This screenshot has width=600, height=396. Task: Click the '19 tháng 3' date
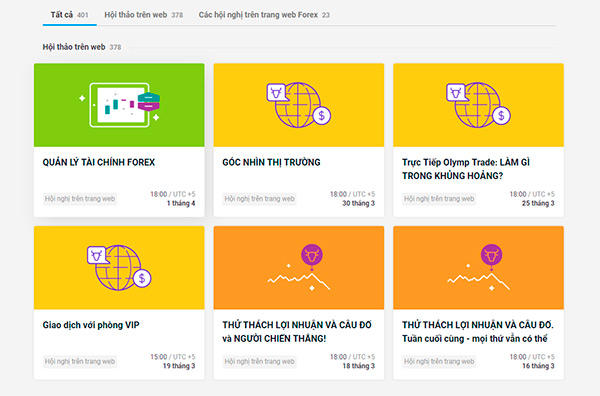click(x=179, y=366)
